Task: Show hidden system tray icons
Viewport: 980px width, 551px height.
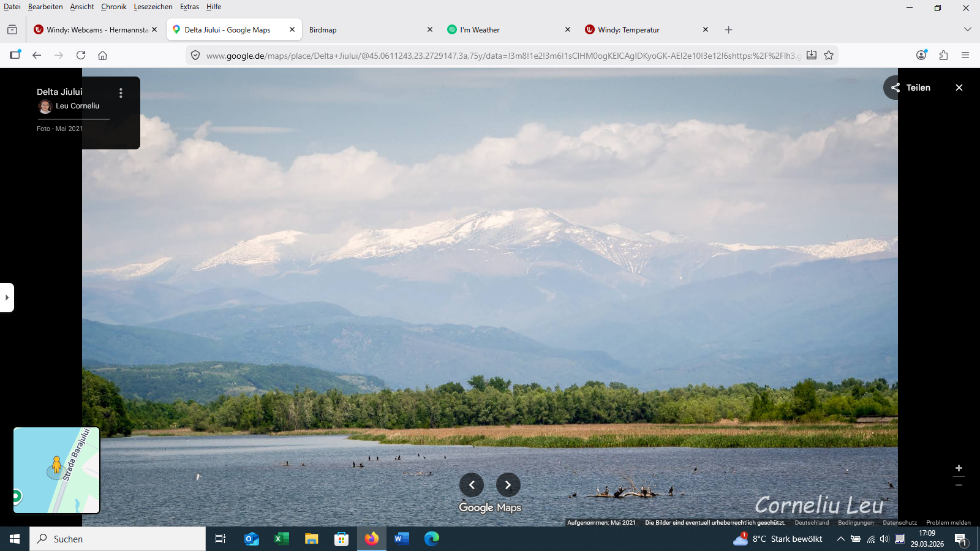Action: coord(841,539)
